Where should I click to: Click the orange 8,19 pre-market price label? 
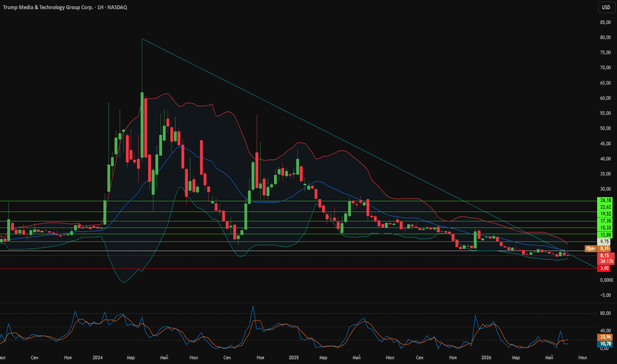coord(604,248)
